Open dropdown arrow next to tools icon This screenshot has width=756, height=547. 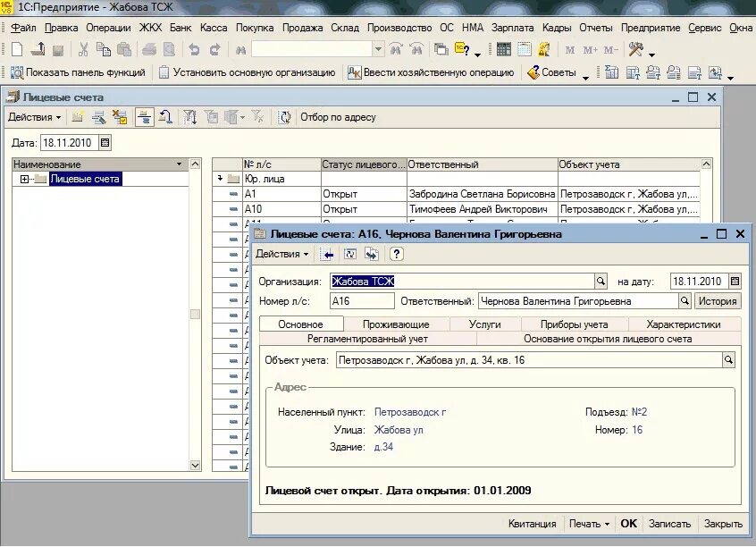(651, 55)
